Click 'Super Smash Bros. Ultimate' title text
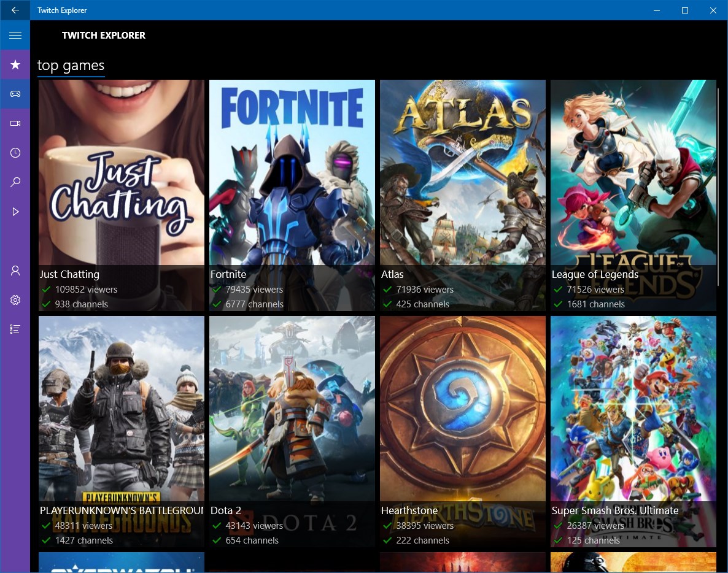 pos(615,510)
